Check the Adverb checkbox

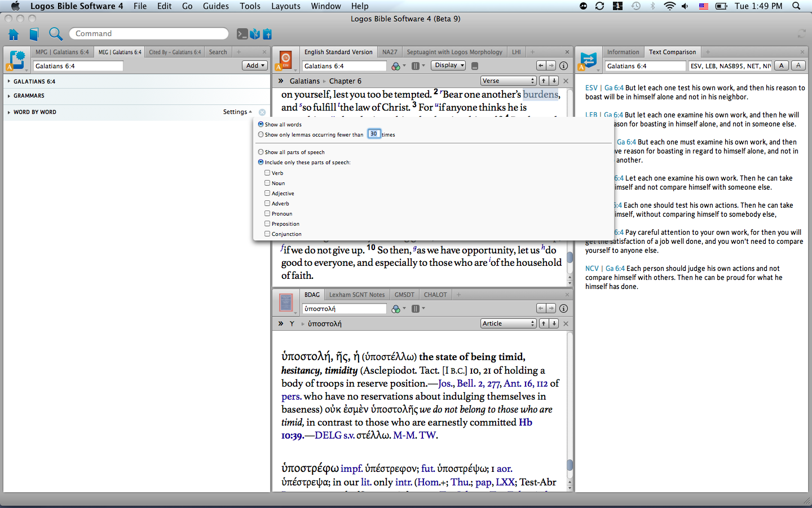(267, 203)
